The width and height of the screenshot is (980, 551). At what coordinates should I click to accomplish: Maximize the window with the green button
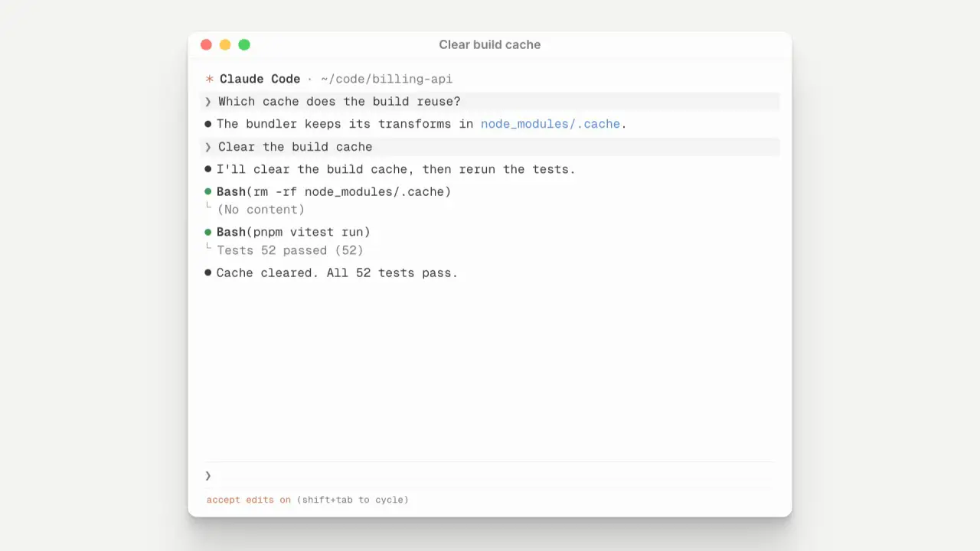point(244,44)
